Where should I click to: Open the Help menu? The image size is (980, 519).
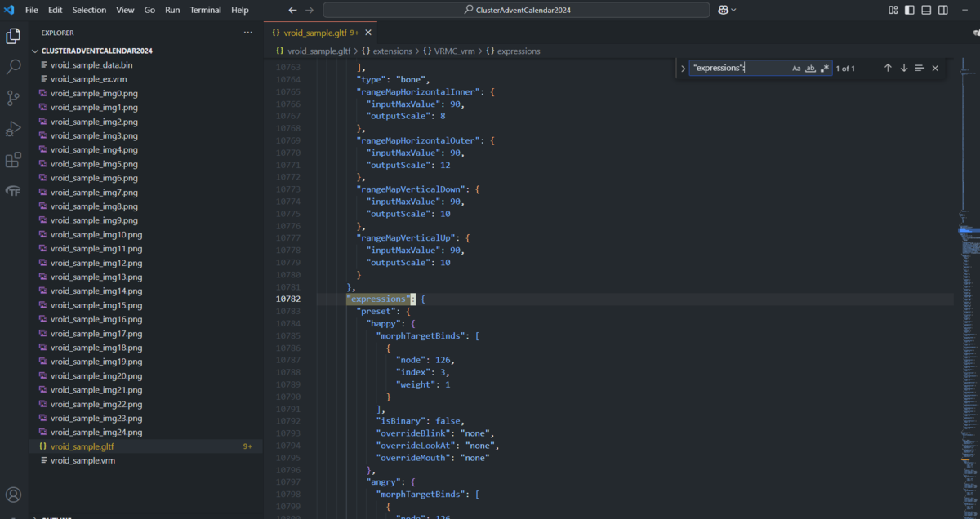(x=240, y=10)
